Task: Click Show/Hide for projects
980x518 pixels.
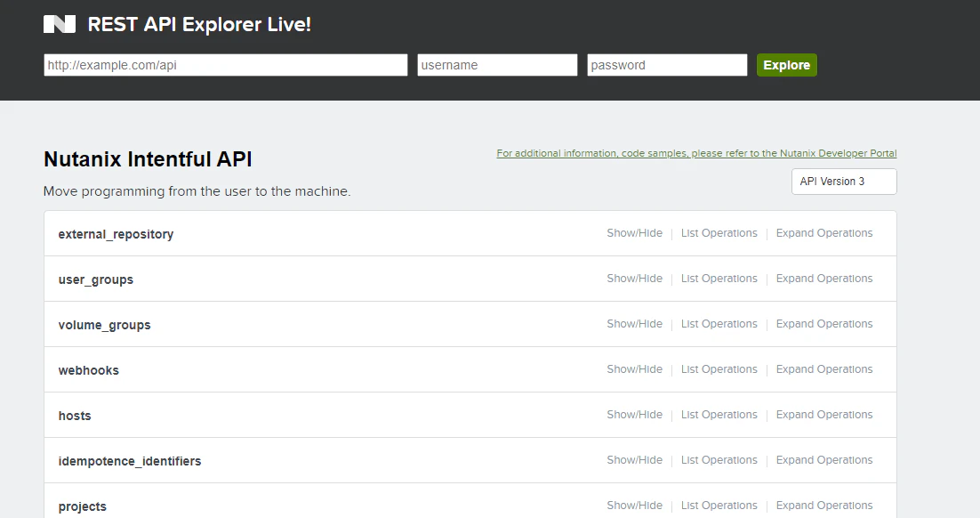Action: (x=634, y=505)
